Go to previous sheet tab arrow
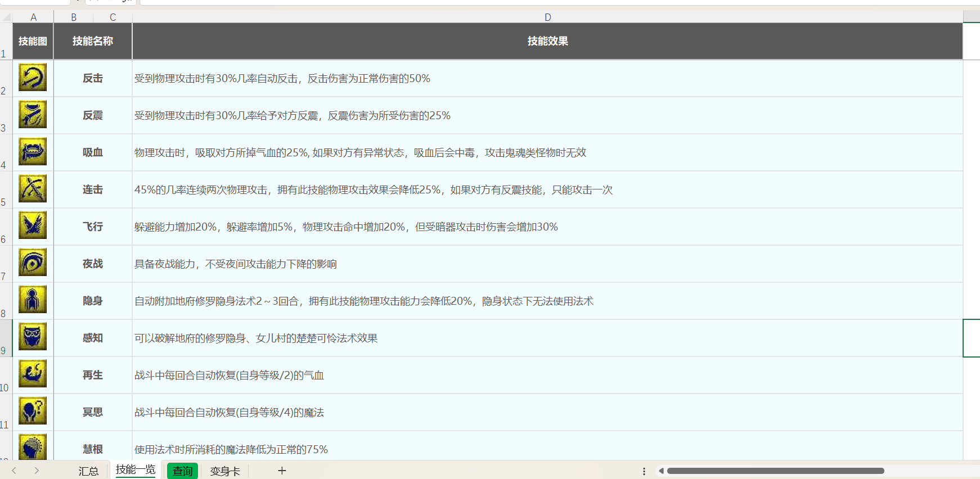The height and width of the screenshot is (479, 980). coord(14,471)
